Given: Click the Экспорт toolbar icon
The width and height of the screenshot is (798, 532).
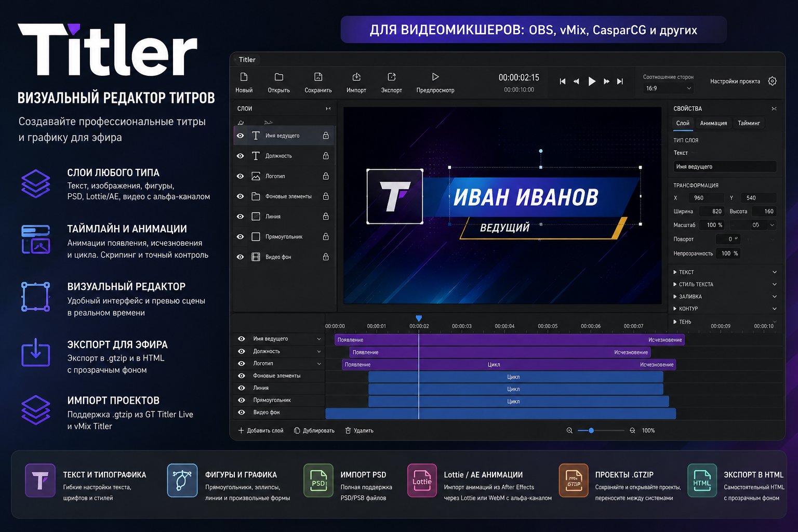Looking at the screenshot, I should [x=392, y=77].
